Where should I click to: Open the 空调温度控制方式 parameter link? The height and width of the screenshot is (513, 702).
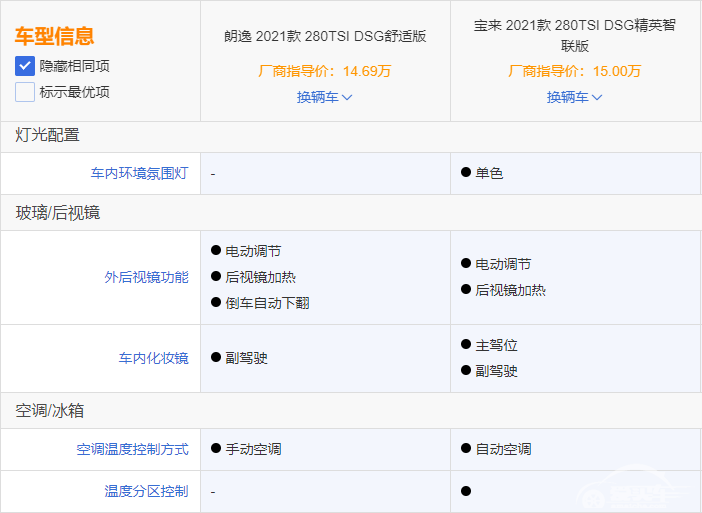pyautogui.click(x=133, y=449)
